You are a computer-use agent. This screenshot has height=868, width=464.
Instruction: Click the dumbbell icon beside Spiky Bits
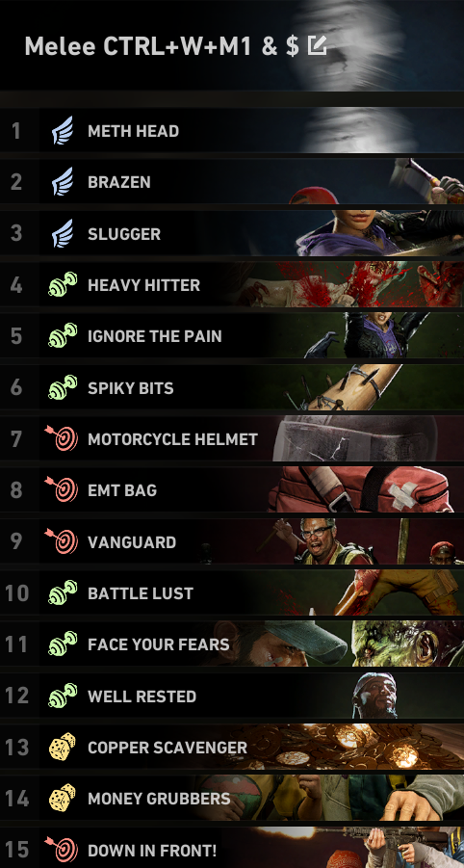coord(63,387)
